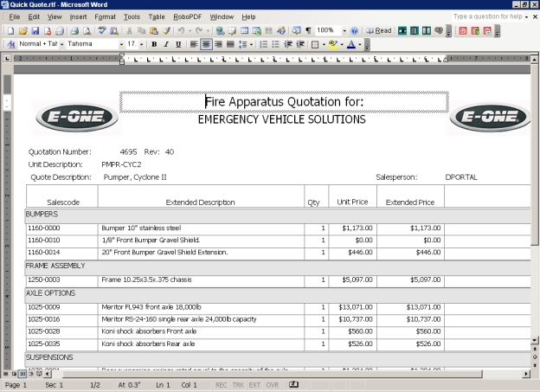
Task: Open the Style dropdown (Normal + Tahoma)
Action: pos(61,44)
